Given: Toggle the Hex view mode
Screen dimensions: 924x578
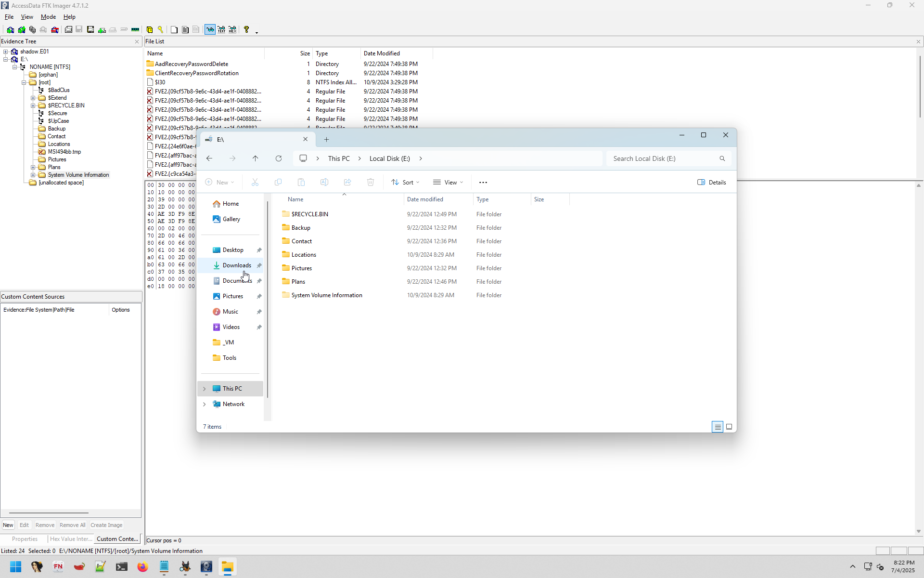Looking at the screenshot, I should click(232, 30).
